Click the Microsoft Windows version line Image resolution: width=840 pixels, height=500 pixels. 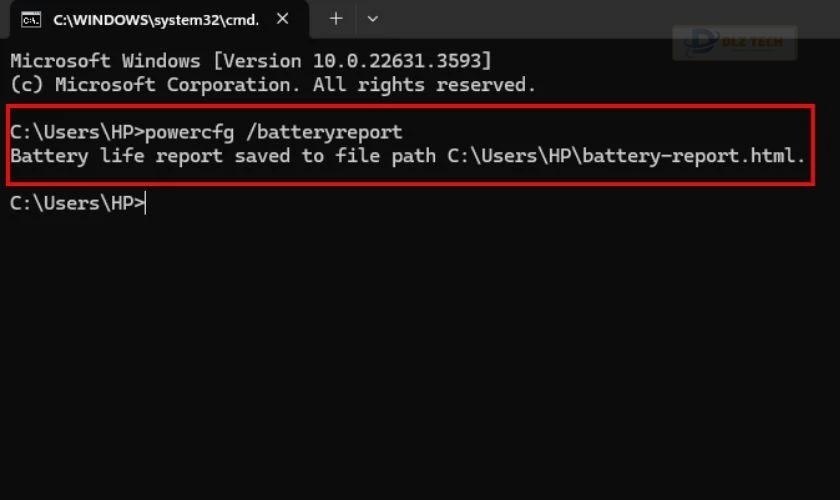[250, 61]
